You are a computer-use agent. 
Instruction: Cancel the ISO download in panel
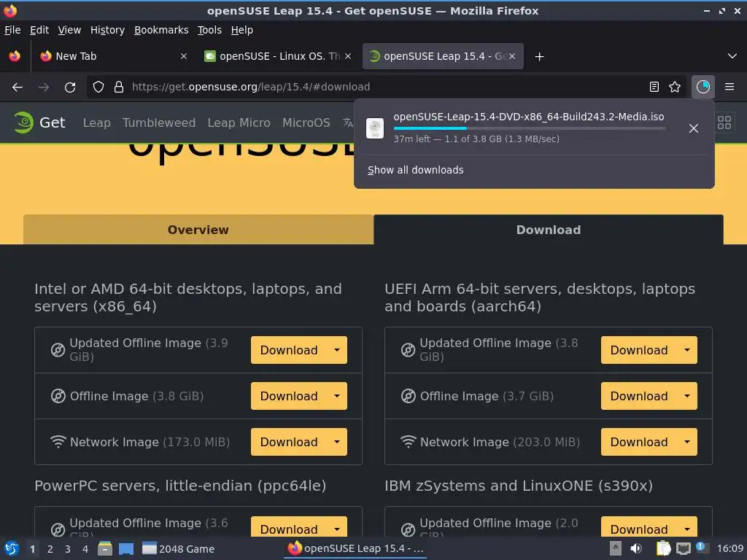click(694, 128)
